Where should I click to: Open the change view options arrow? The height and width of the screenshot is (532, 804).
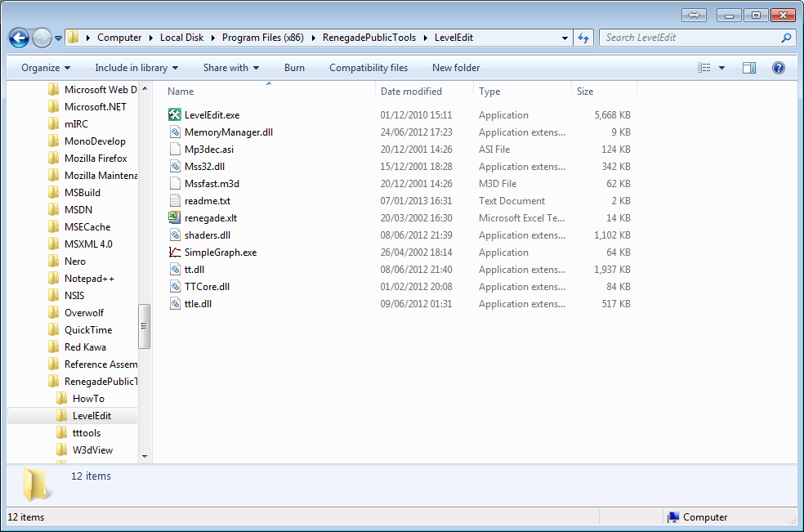(x=721, y=68)
